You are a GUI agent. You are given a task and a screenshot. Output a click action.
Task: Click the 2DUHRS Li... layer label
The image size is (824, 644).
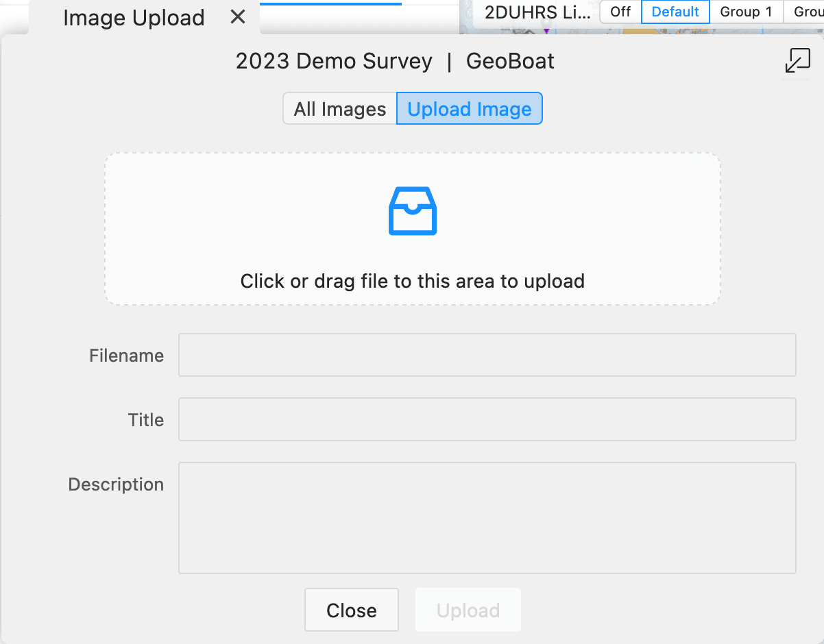tap(537, 12)
